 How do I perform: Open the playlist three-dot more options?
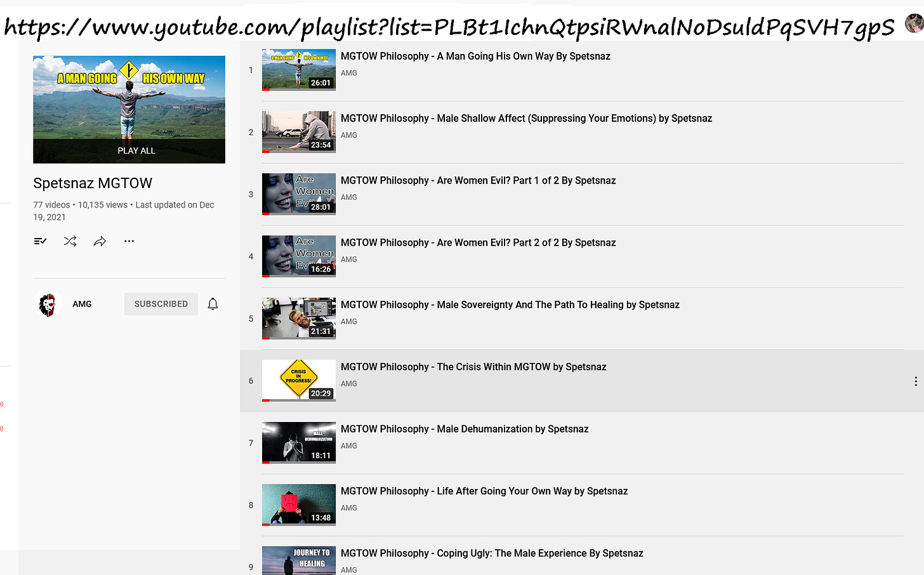(x=129, y=241)
